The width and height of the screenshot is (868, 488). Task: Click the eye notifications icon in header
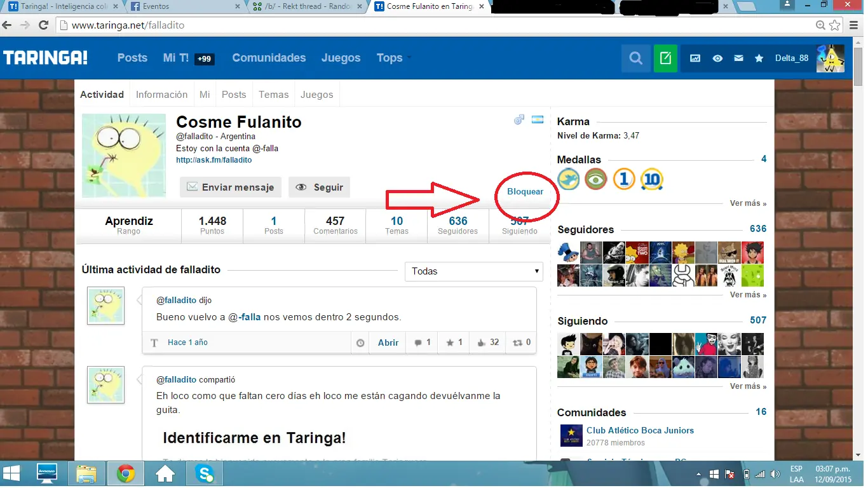(717, 58)
